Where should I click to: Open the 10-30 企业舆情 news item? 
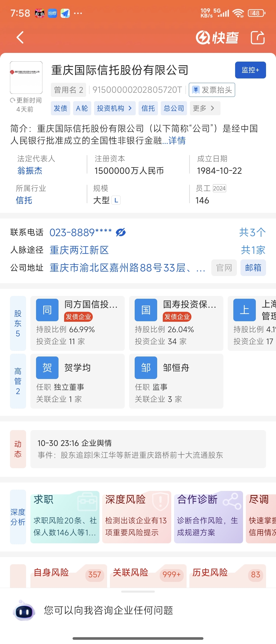[148, 449]
